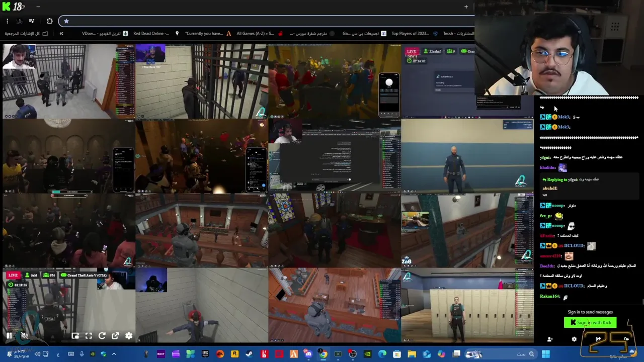Open the stream player settings gear

[129, 336]
